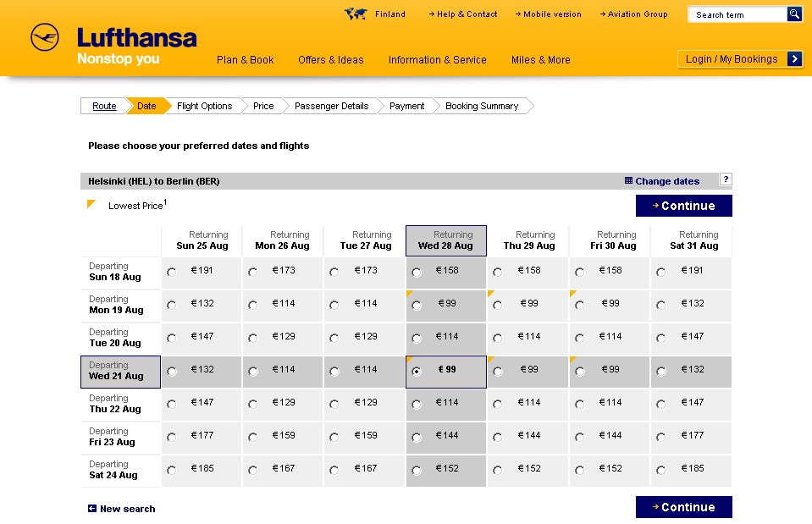Open the Offers & Ideas menu
Image resolution: width=812 pixels, height=524 pixels.
tap(330, 60)
